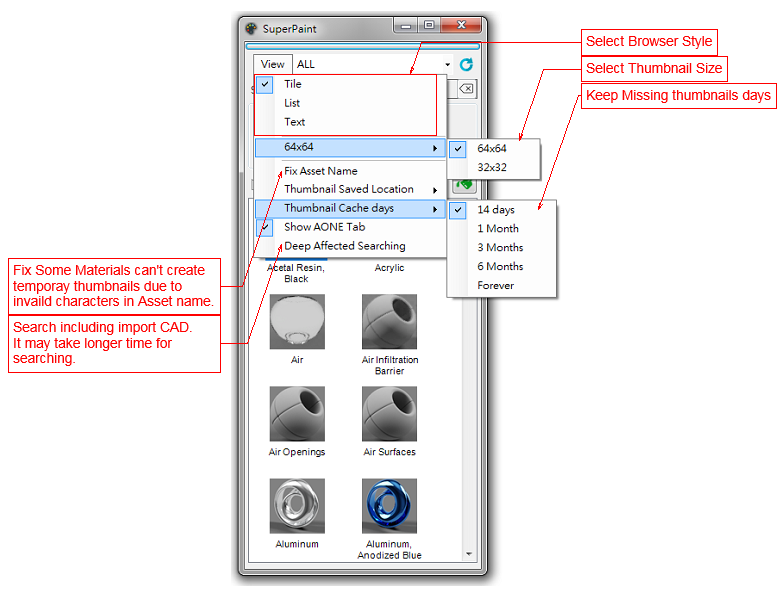Viewport: 783px width, 599px height.
Task: Click the Acetal Resin, Black label
Action: 296,274
